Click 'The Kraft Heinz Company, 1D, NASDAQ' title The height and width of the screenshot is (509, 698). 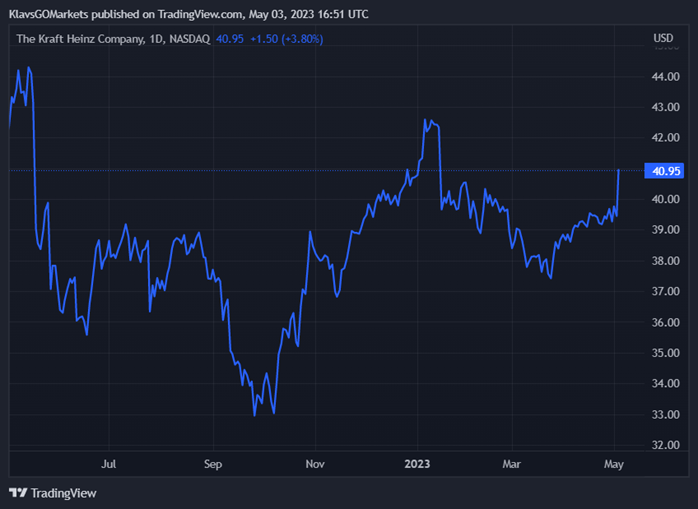point(113,39)
